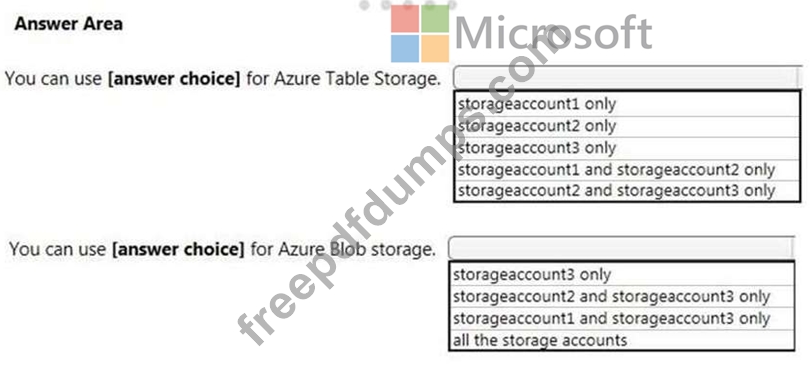Pick "storageaccount1 and storageaccount2 only" option
The width and height of the screenshot is (811, 367).
627,170
